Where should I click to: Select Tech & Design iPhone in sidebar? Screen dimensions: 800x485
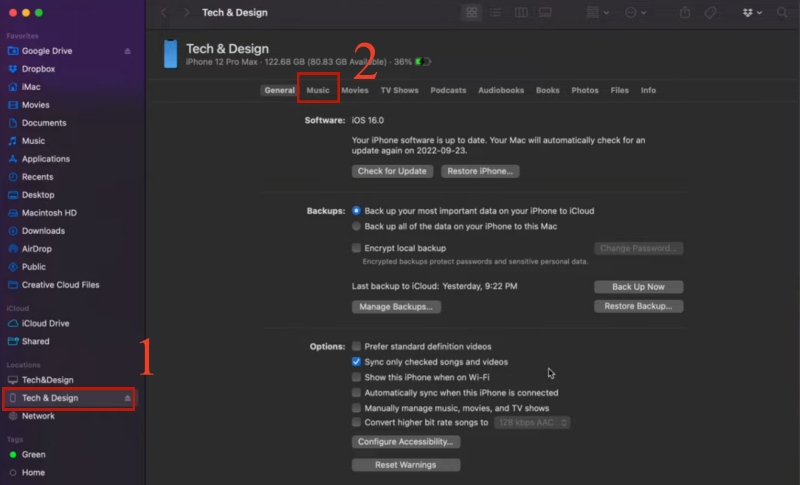(49, 398)
